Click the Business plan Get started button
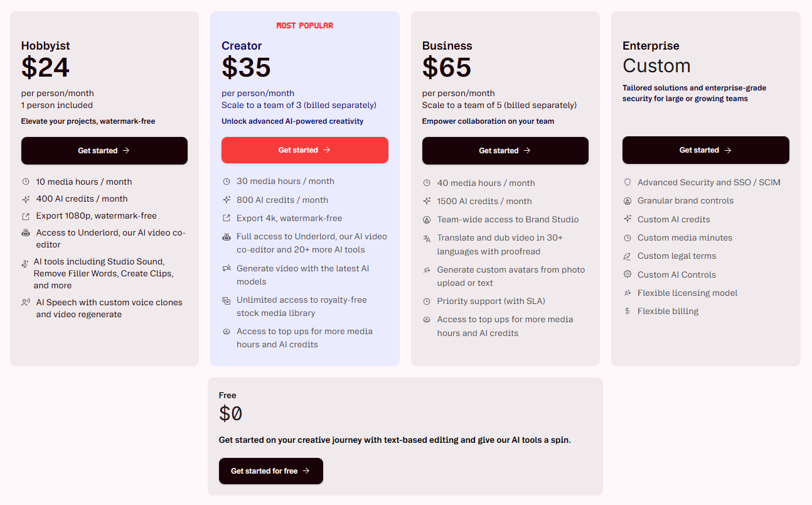Viewport: 812px width, 505px height. (x=505, y=151)
